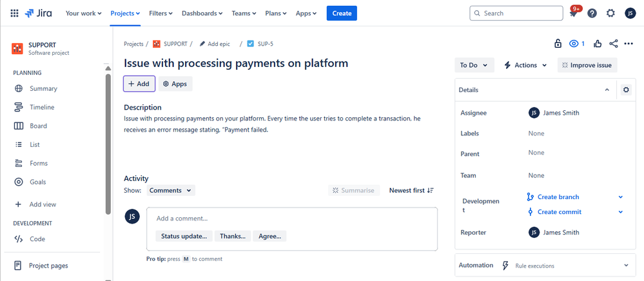644x281 pixels.
Task: Click into the Search field
Action: (x=516, y=13)
